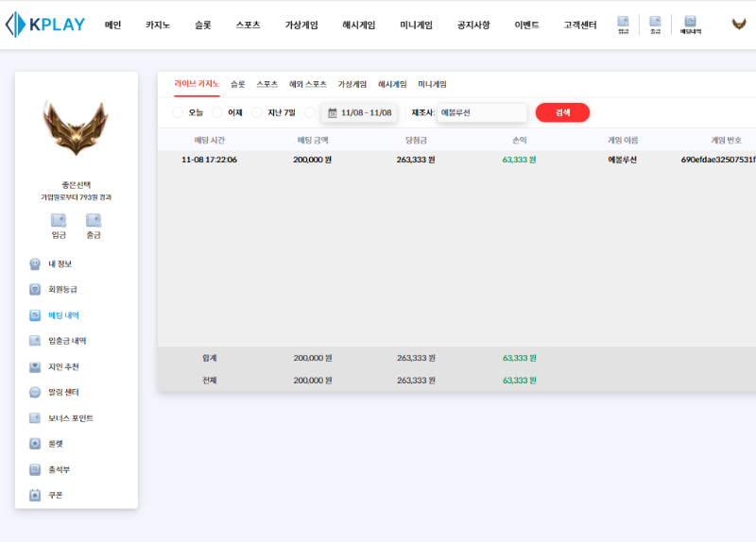Select the 오늘 radio option

[x=179, y=112]
